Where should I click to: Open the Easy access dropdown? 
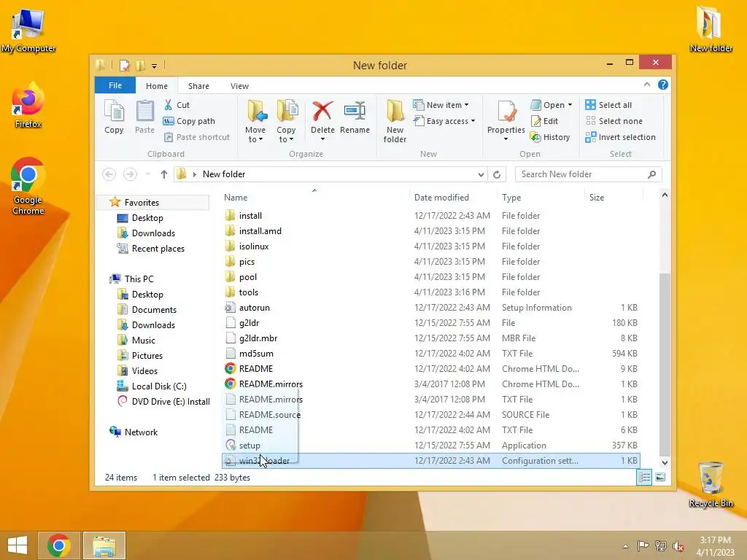click(444, 121)
